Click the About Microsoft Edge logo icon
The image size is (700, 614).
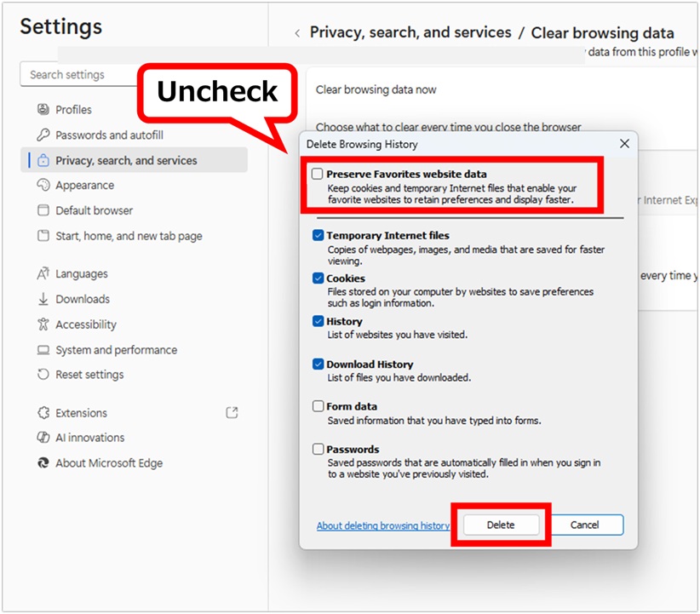(x=43, y=463)
